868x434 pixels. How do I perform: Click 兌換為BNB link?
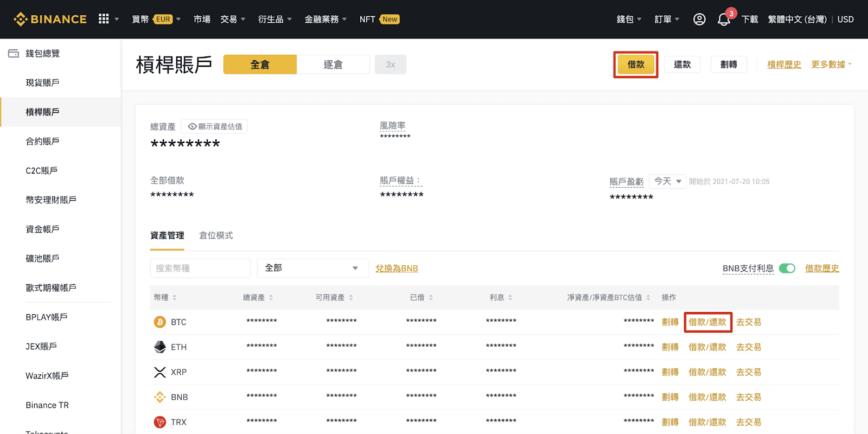[397, 269]
